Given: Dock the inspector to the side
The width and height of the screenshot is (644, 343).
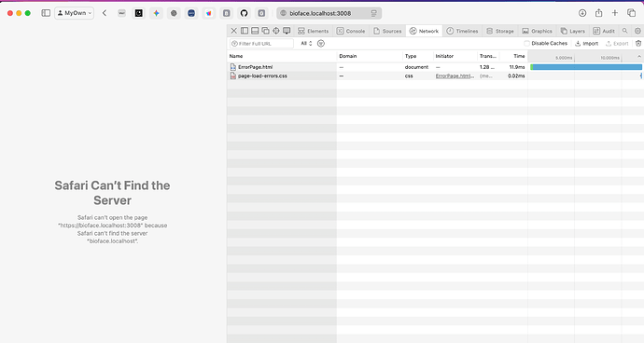Looking at the screenshot, I should coord(245,31).
